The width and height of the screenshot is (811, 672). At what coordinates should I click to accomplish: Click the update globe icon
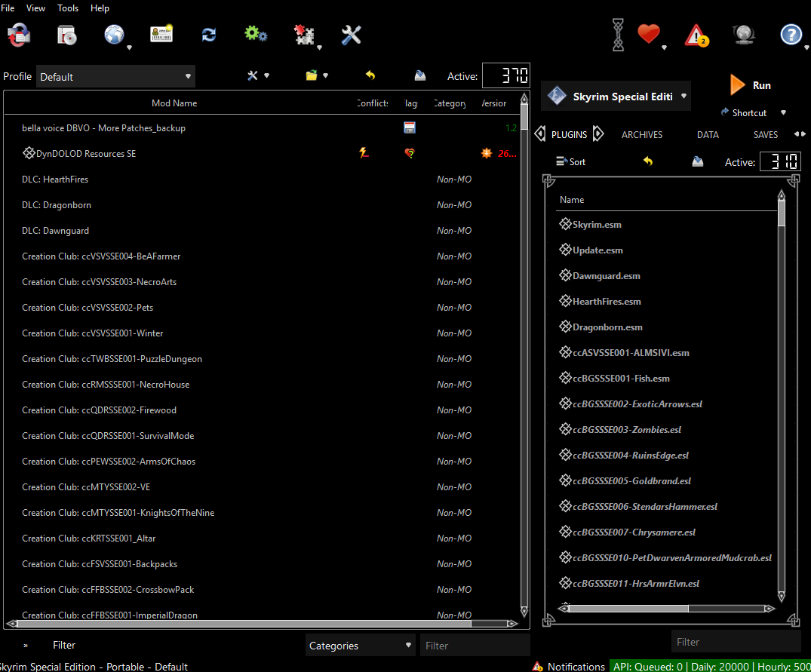pos(744,35)
